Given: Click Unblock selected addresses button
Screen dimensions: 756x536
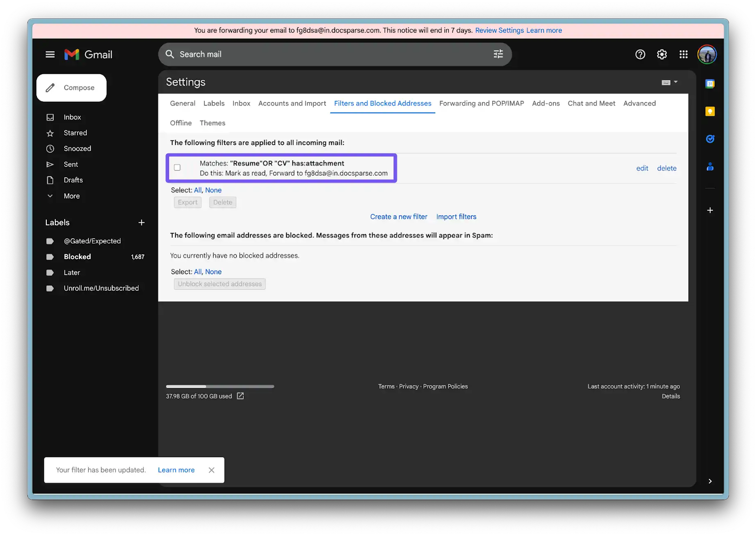Looking at the screenshot, I should [x=220, y=284].
